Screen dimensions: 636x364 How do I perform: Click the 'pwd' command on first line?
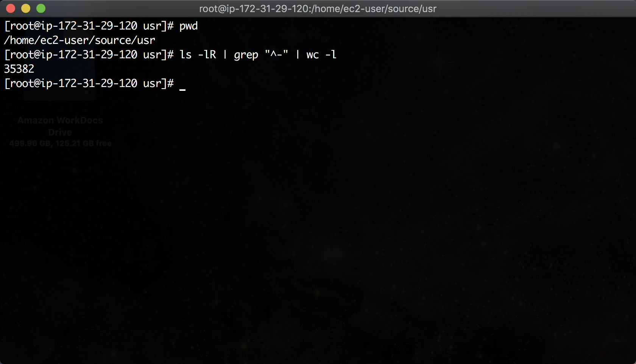[189, 26]
